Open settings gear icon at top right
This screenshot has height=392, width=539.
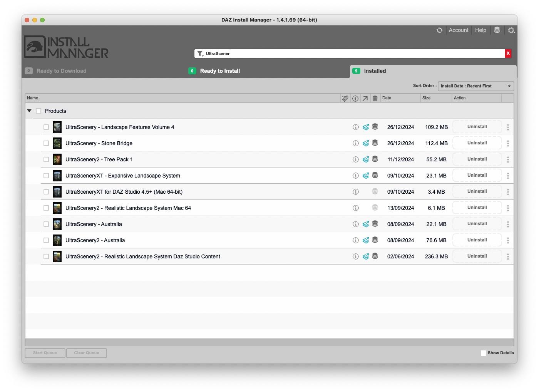click(511, 30)
